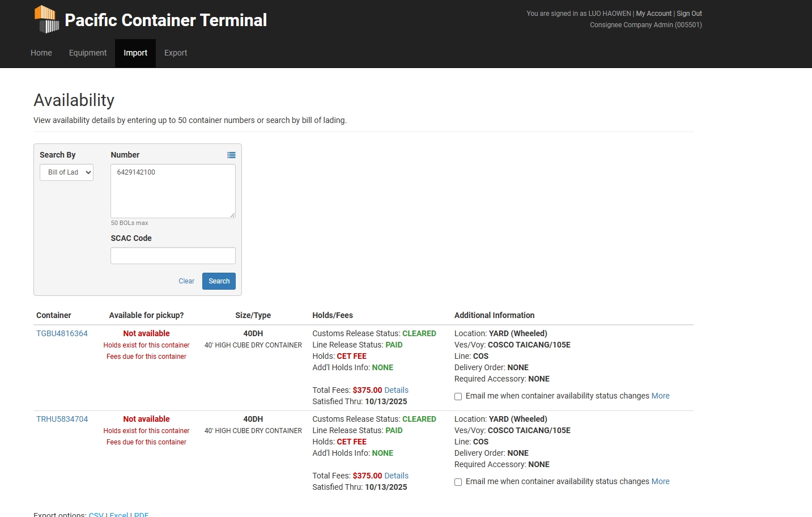Click the Clear link
The image size is (812, 517).
pos(186,281)
